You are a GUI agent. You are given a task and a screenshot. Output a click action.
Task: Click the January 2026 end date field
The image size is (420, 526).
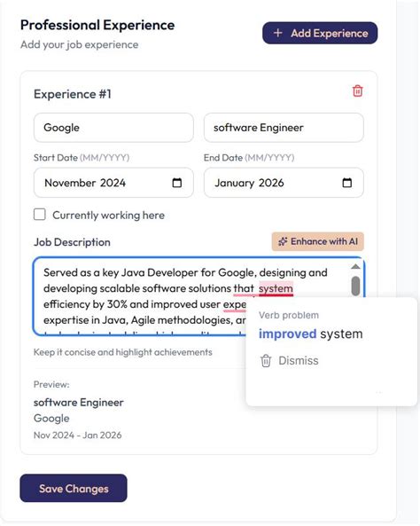click(284, 183)
